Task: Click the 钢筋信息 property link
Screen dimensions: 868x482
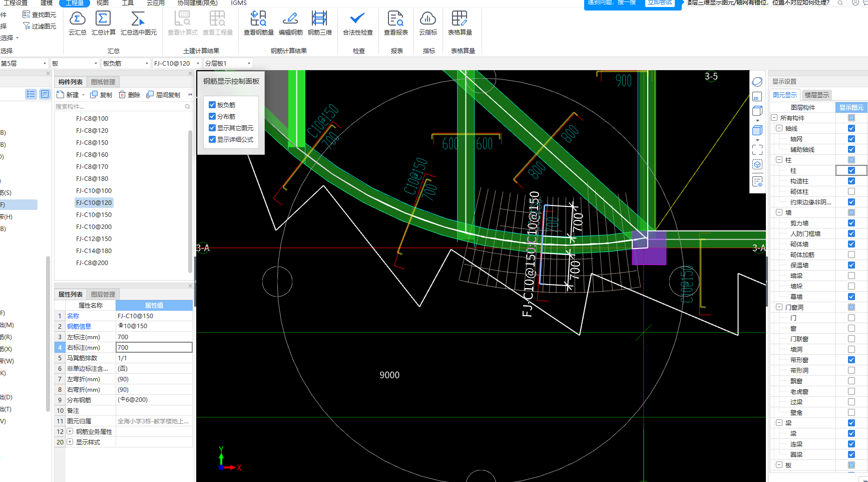Action: [79, 326]
